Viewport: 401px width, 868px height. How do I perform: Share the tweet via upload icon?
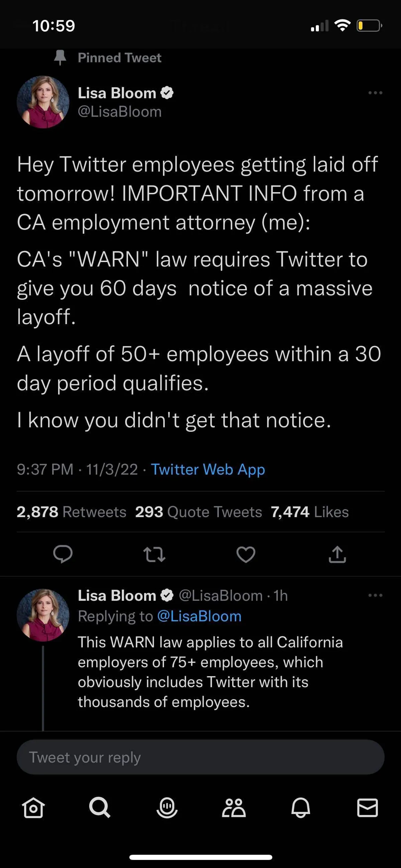(337, 554)
